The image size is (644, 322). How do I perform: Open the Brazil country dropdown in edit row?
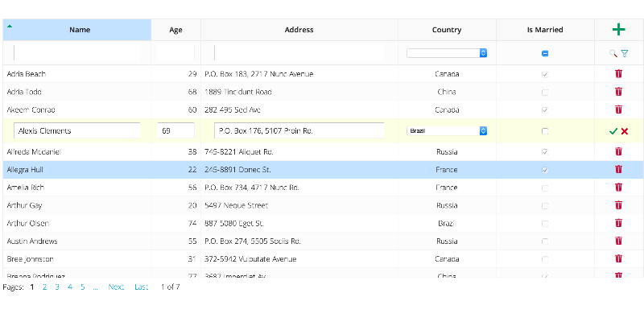click(447, 130)
